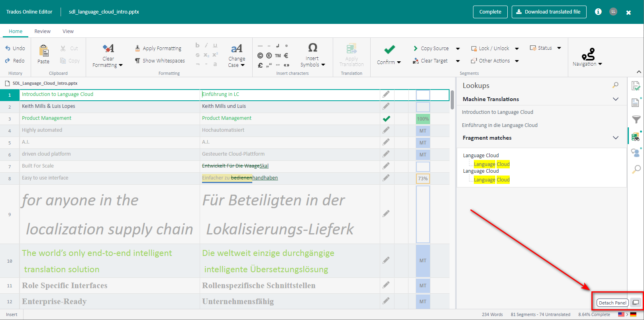
Task: Open the Lookups sidebar panel icon
Action: [x=636, y=137]
